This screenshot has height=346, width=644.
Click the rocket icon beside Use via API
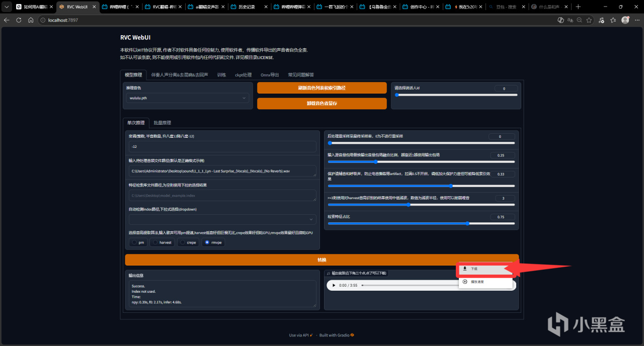tap(311, 335)
